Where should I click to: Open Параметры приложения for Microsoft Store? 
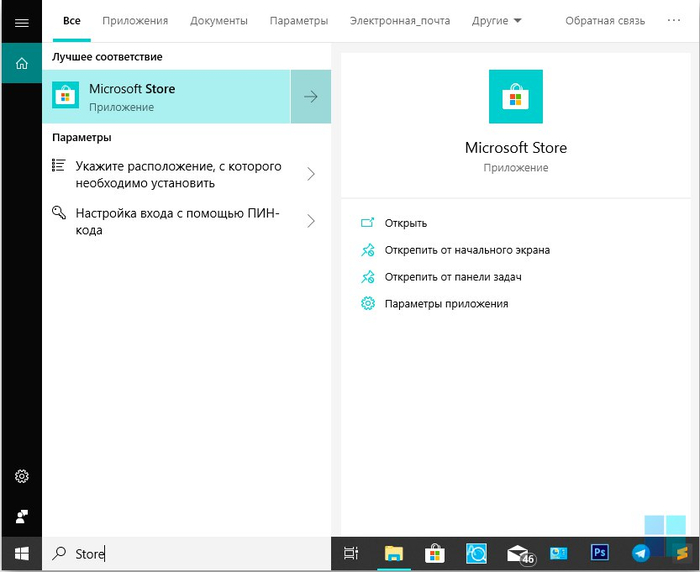point(446,304)
